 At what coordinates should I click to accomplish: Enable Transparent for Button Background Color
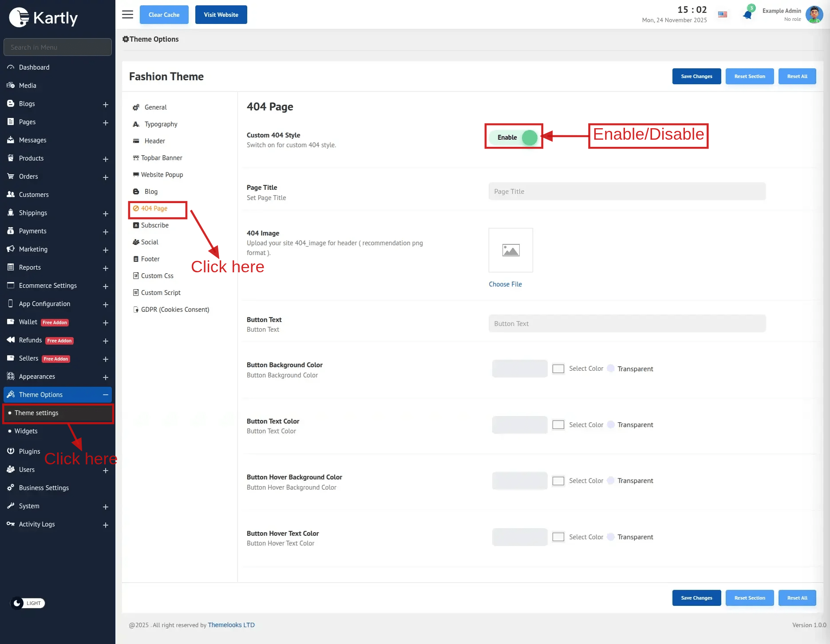[x=611, y=369]
